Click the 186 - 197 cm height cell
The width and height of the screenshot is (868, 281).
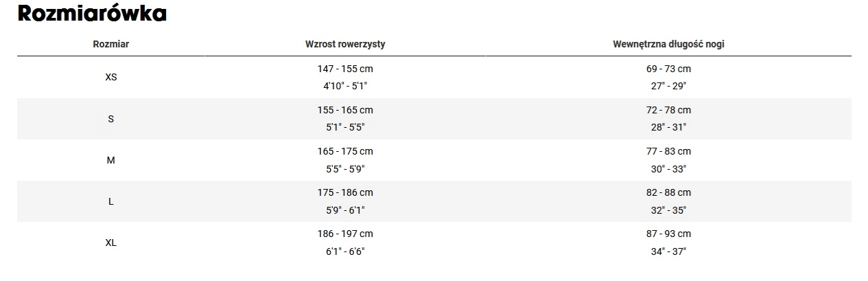point(345,234)
